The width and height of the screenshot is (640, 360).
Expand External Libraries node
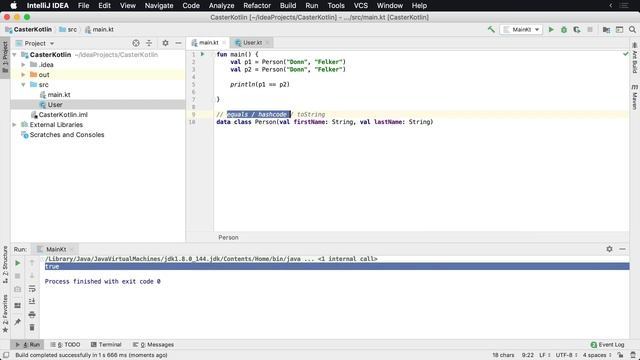point(15,124)
